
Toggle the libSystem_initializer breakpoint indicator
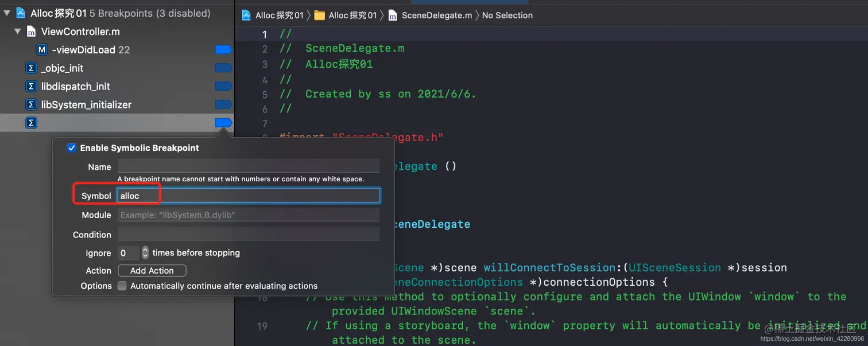(223, 105)
